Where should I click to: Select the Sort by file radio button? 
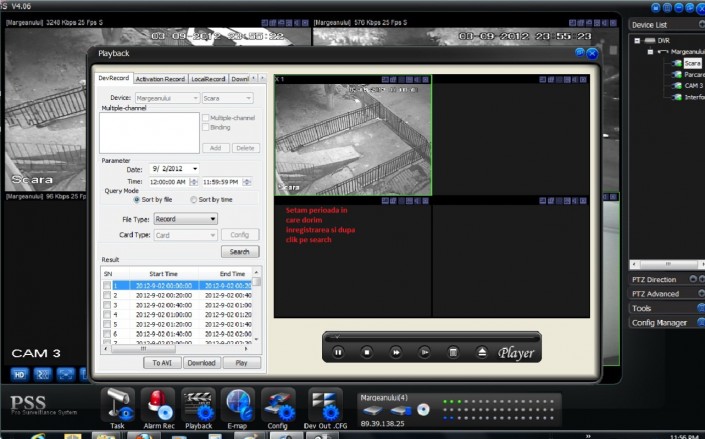tap(136, 200)
